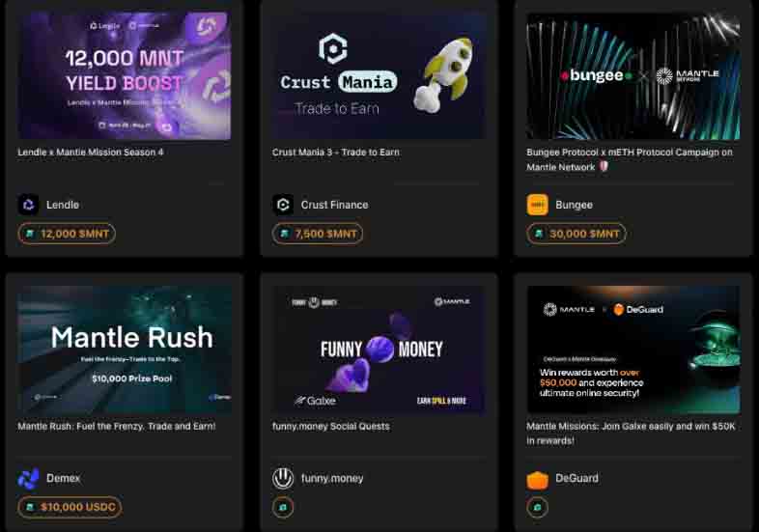Viewport: 759px width, 532px height.
Task: Open the Mantle x DeGuard rewards banner
Action: (633, 350)
